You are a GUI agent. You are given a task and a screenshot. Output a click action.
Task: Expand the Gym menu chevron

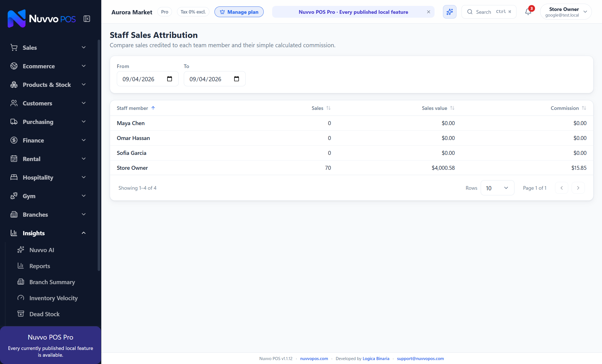pos(84,196)
